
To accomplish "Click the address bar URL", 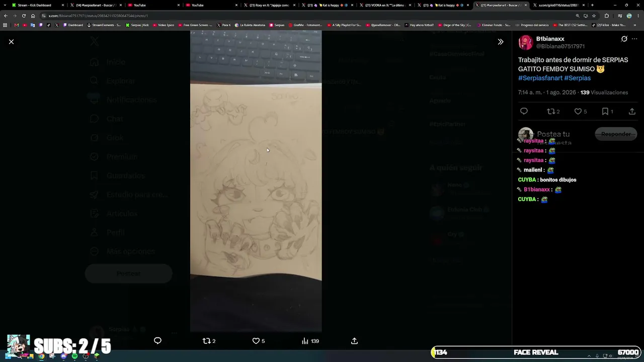I will (x=98, y=16).
